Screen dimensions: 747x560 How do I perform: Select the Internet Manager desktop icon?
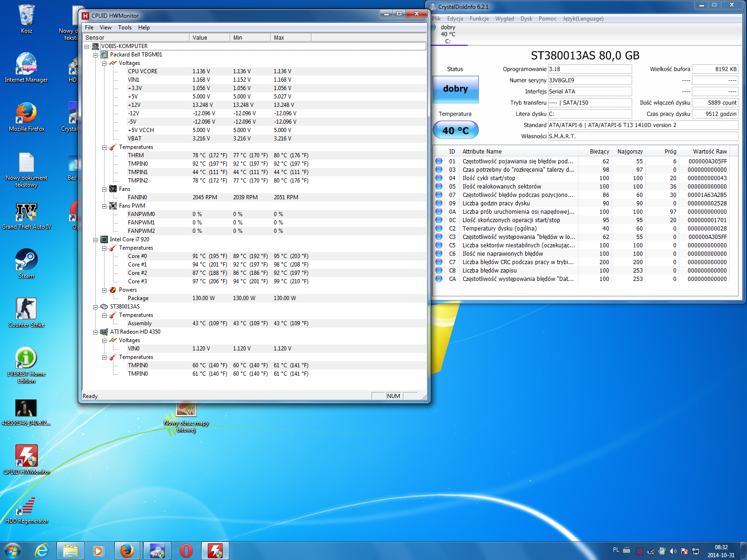[27, 68]
